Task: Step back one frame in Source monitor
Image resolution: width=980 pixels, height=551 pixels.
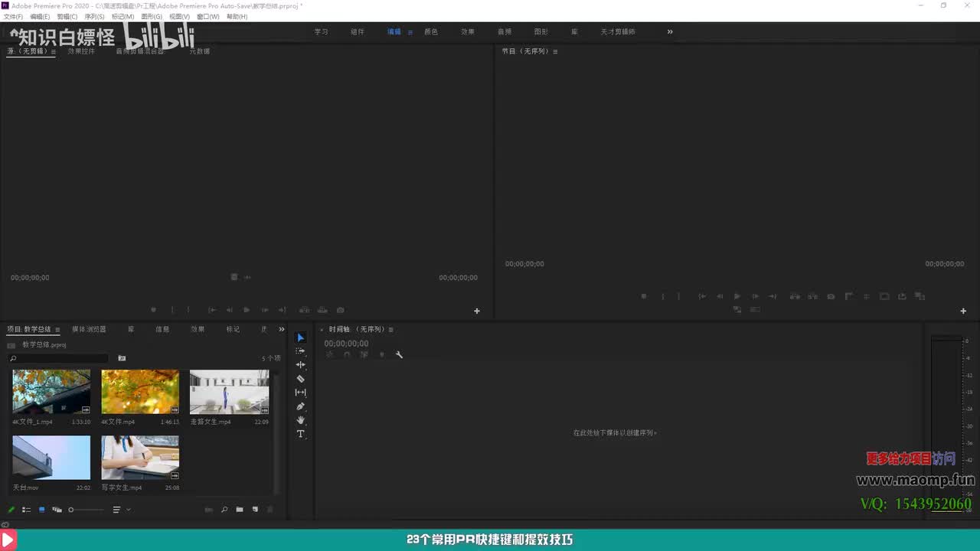Action: click(x=229, y=310)
